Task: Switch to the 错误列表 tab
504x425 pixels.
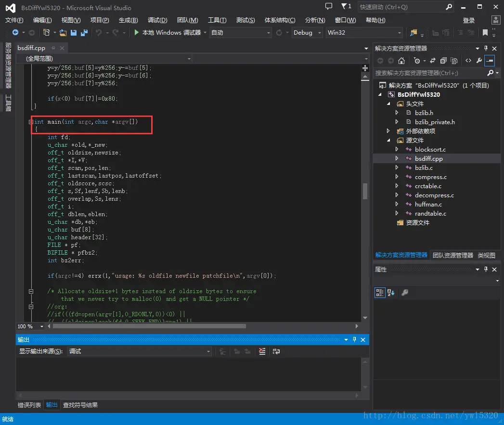Action: 29,405
